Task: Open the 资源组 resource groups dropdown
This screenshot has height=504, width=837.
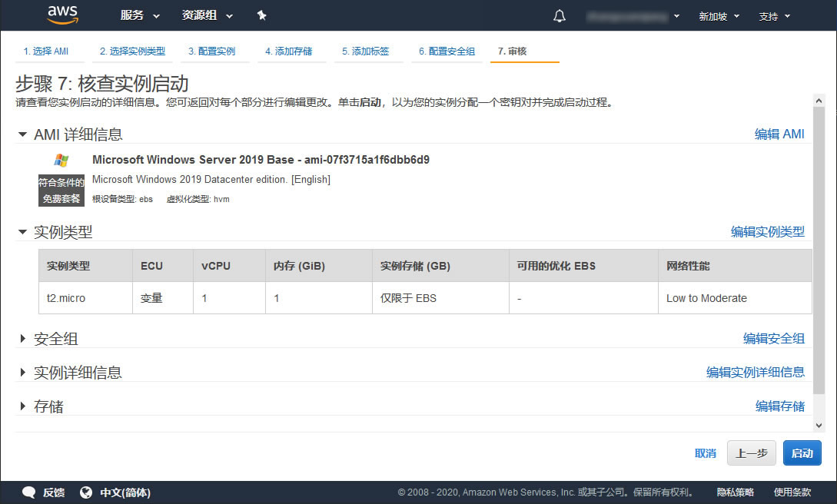Action: click(207, 15)
